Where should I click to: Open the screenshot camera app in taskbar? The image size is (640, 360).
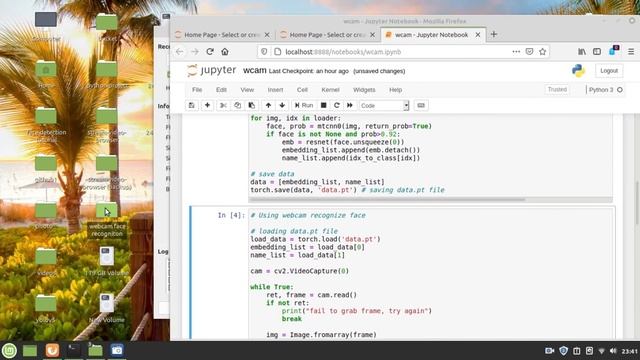click(x=117, y=350)
